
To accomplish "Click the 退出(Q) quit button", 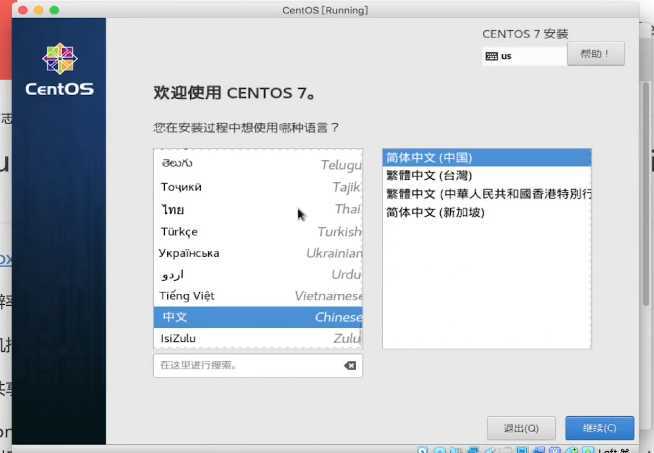I will [x=521, y=428].
